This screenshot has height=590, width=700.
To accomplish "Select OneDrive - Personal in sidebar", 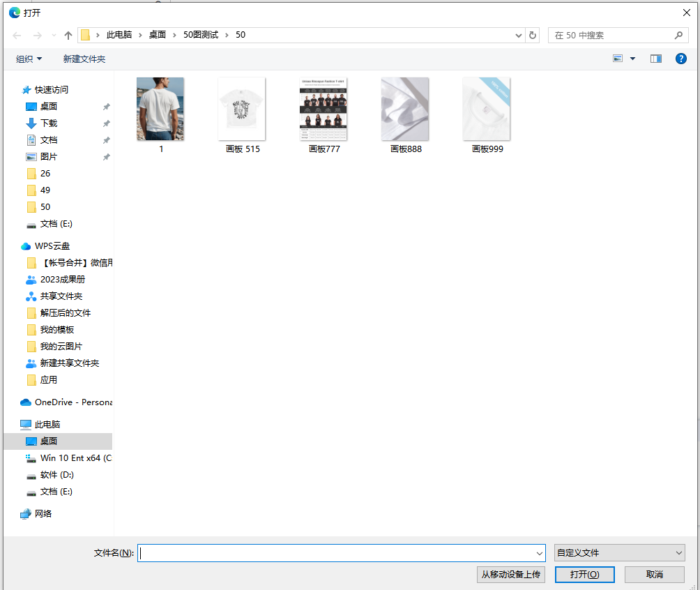I will pyautogui.click(x=66, y=402).
